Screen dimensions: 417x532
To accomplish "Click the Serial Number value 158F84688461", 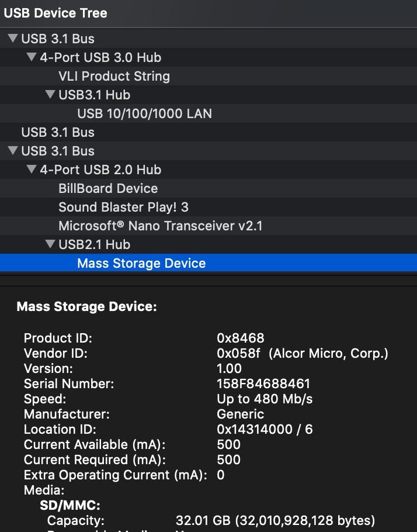I will pyautogui.click(x=263, y=384).
